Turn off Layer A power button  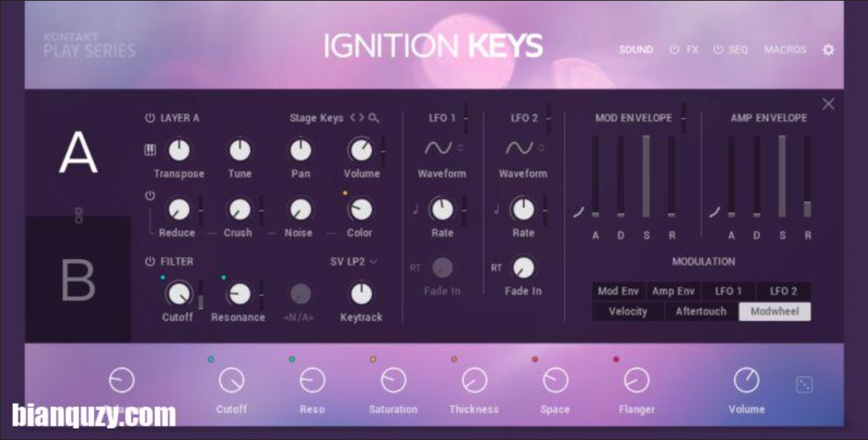coord(150,118)
